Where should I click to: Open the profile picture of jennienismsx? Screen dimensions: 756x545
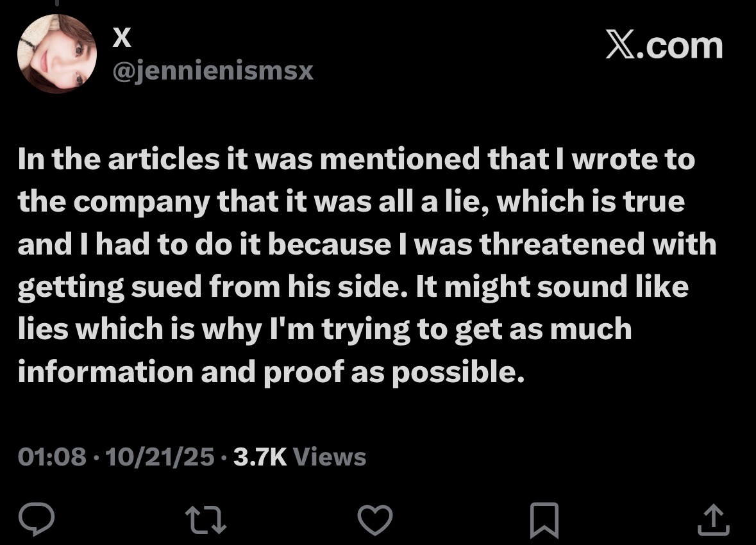click(56, 54)
